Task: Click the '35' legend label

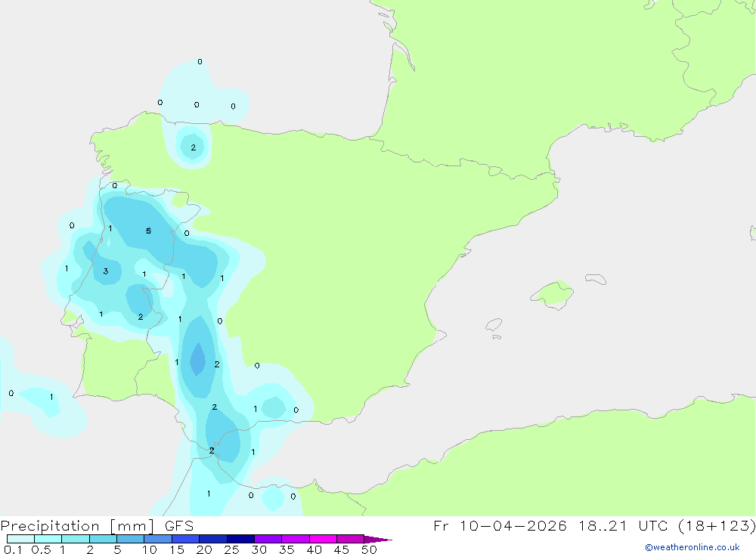Action: click(x=287, y=549)
